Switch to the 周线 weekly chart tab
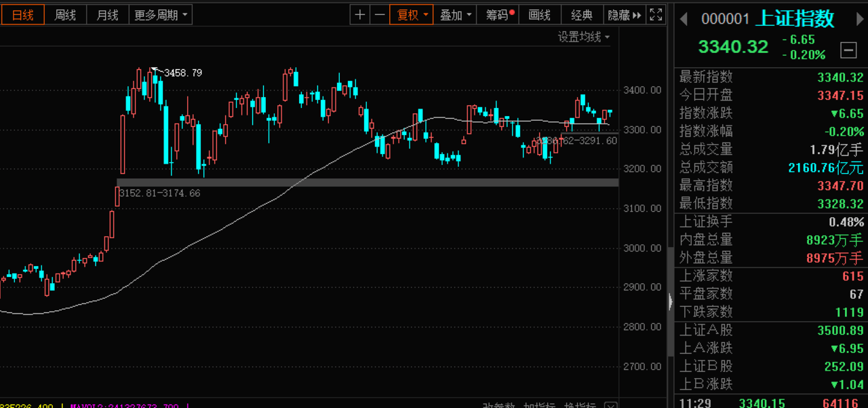This screenshot has height=408, width=868. pyautogui.click(x=65, y=15)
